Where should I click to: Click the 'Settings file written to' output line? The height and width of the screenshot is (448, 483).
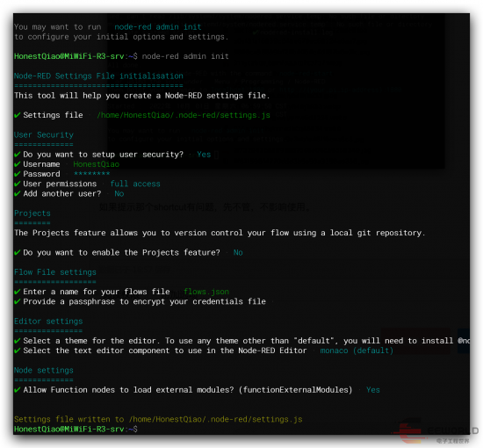tap(158, 419)
